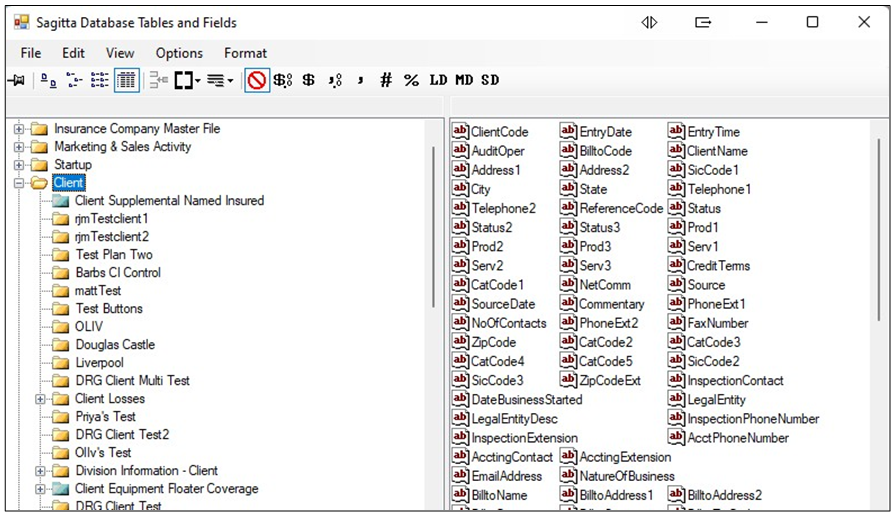
Task: Expand Client Equipment Floater Coverage node
Action: [x=40, y=489]
